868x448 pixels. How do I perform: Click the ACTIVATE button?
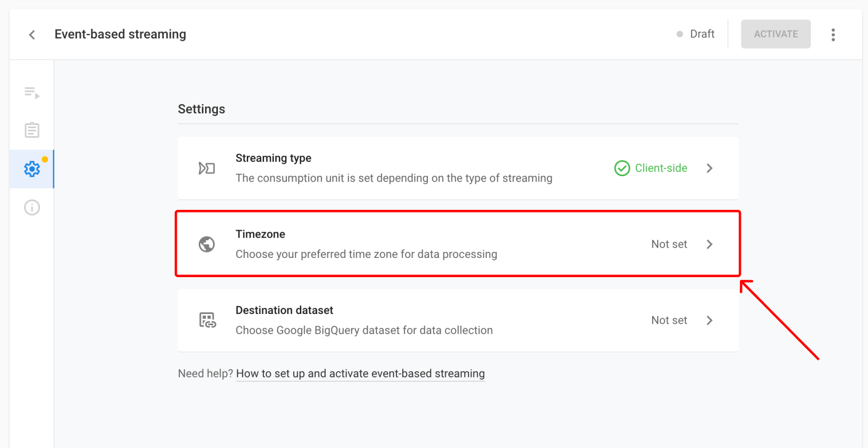[776, 34]
